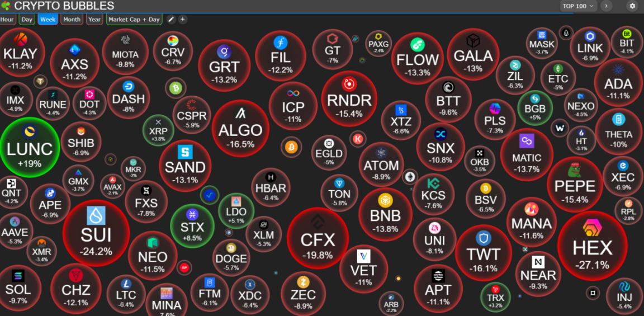The width and height of the screenshot is (644, 316).
Task: Click the CFX bubble at -19.8%
Action: pyautogui.click(x=318, y=238)
